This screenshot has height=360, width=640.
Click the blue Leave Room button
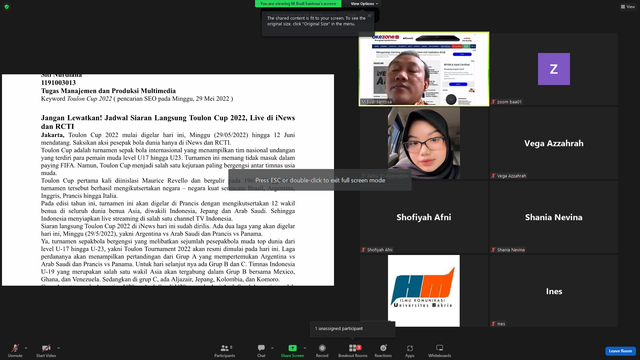[620, 351]
